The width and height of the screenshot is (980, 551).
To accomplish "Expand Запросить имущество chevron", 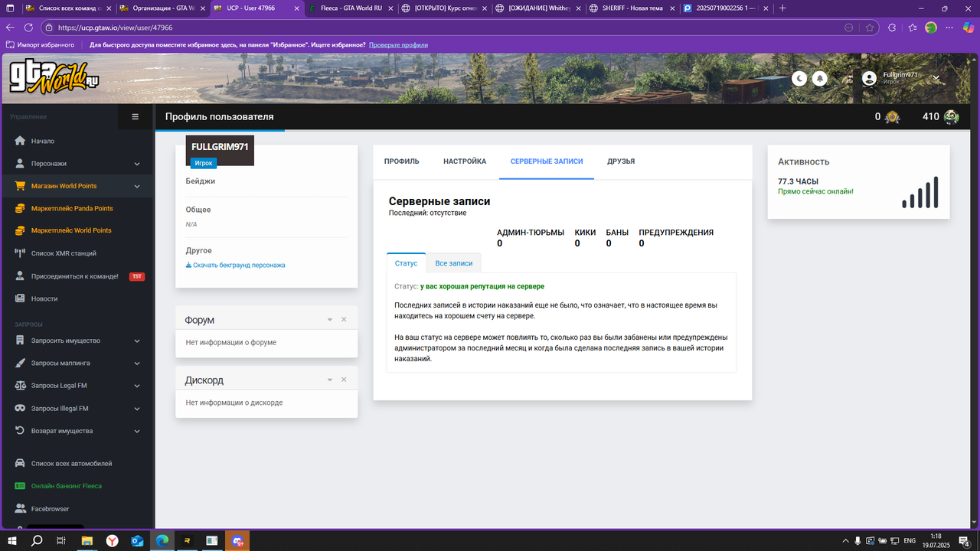I will click(x=137, y=341).
